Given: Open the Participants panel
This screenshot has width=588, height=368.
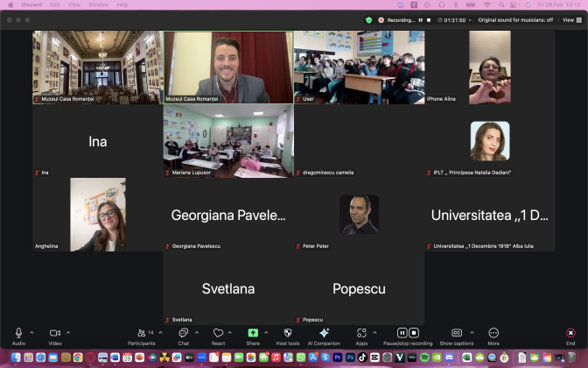Looking at the screenshot, I should [x=141, y=333].
